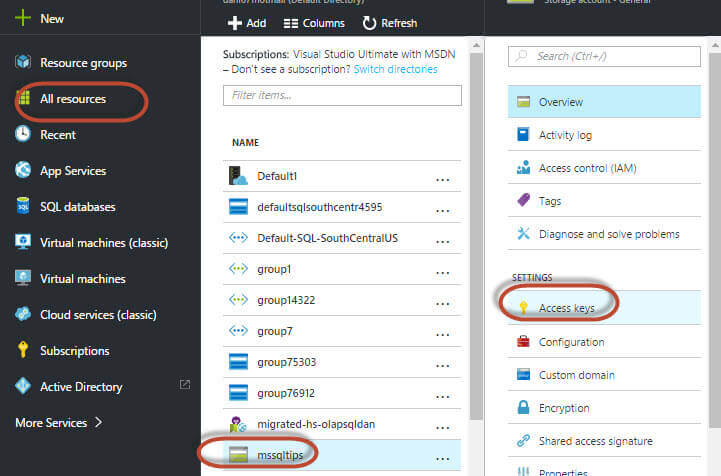This screenshot has height=476, width=721.
Task: Open the More Services link text
Action: [51, 423]
